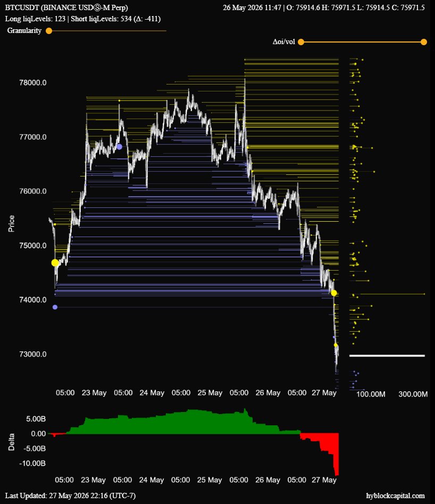This screenshot has width=435, height=504.
Task: Click the Short liqLevels: 534 text
Action: pos(101,19)
